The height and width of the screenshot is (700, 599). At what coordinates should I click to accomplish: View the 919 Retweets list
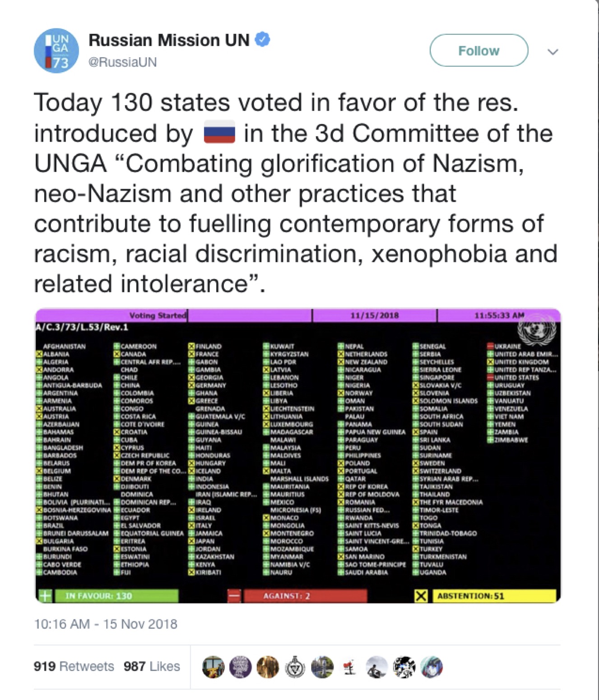coord(74,666)
